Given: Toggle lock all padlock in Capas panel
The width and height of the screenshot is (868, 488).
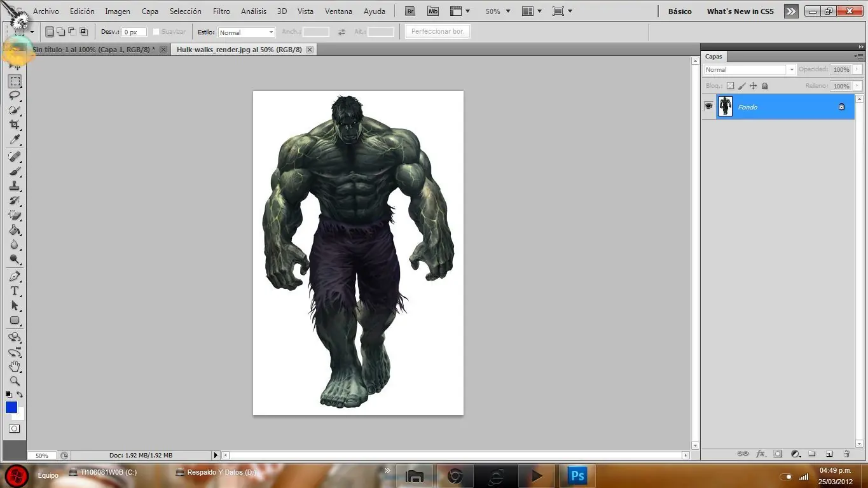Looking at the screenshot, I should 764,86.
